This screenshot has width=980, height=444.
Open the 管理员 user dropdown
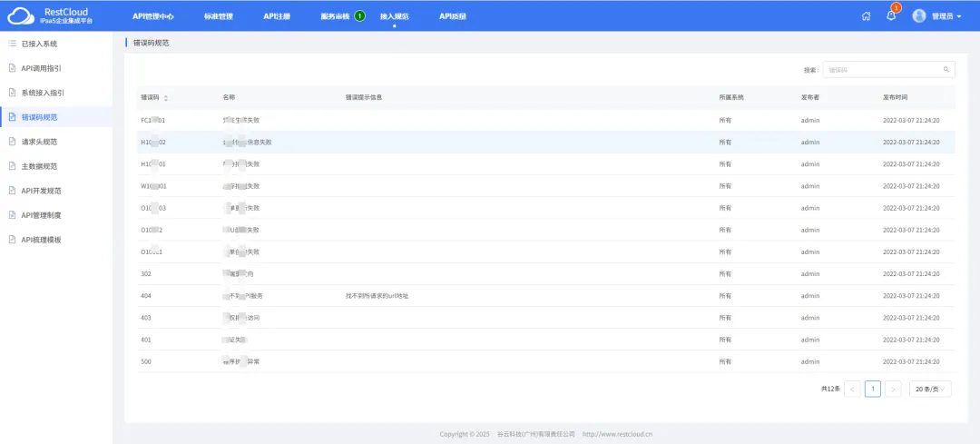coord(946,17)
